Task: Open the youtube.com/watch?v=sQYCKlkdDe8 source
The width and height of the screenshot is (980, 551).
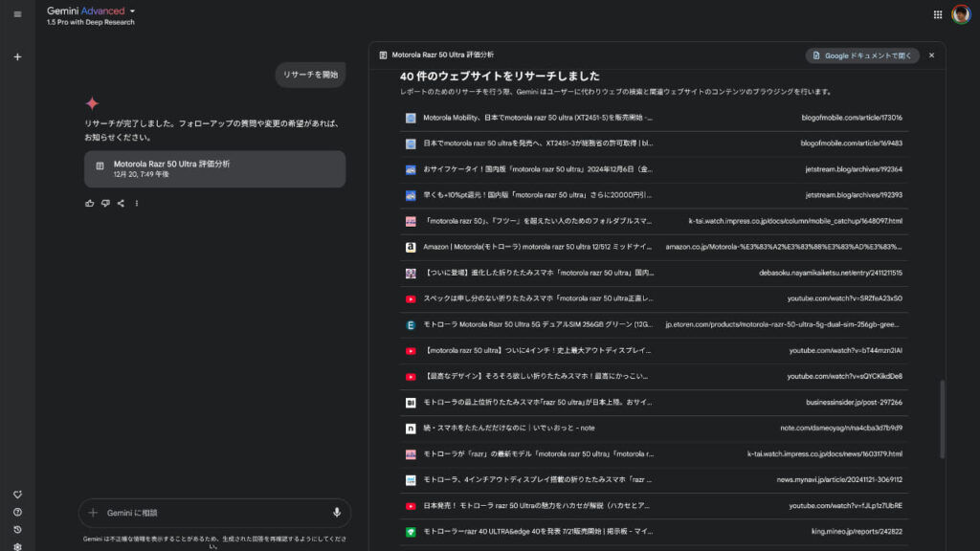Action: pos(654,377)
